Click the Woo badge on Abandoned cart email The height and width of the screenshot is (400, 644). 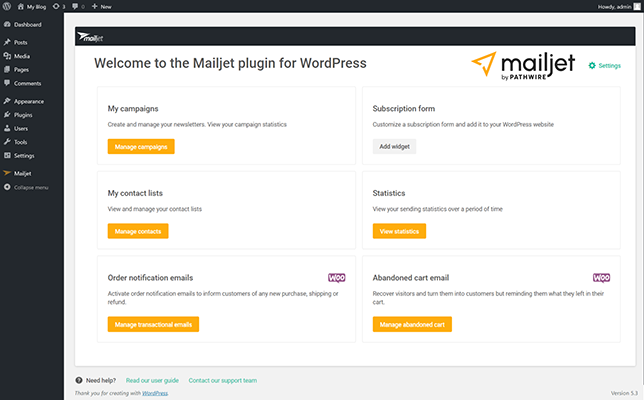[x=601, y=278]
